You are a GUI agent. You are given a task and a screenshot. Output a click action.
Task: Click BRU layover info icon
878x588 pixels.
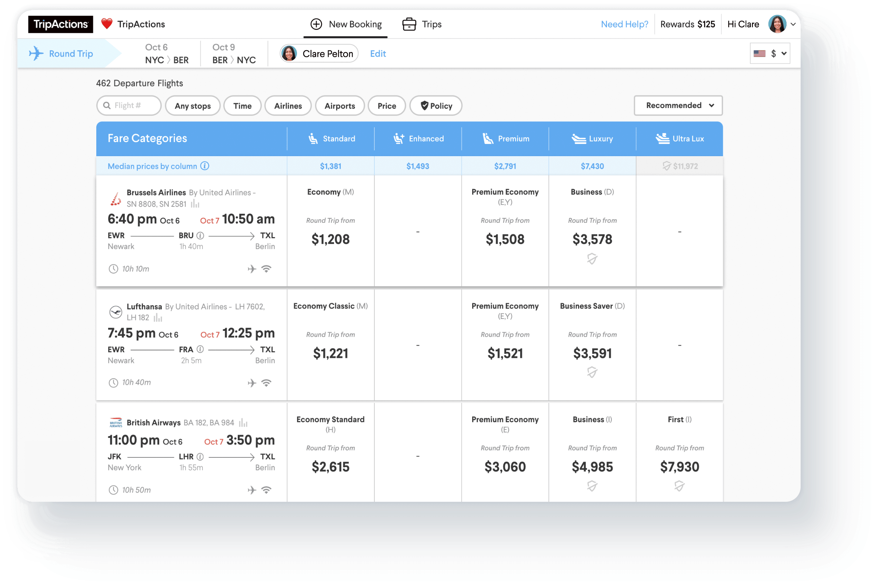(200, 236)
